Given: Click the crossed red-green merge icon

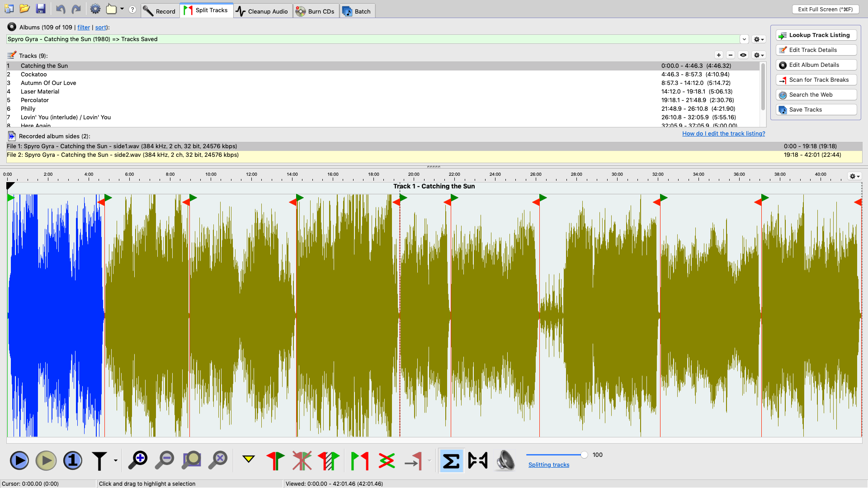Looking at the screenshot, I should coord(387,460).
